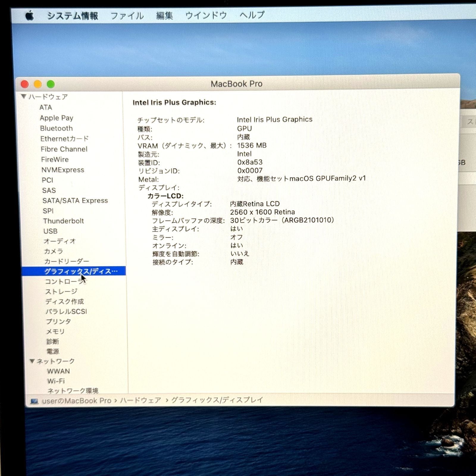This screenshot has width=476, height=476.
Task: Select コントローラ in the sidebar
Action: tap(65, 281)
